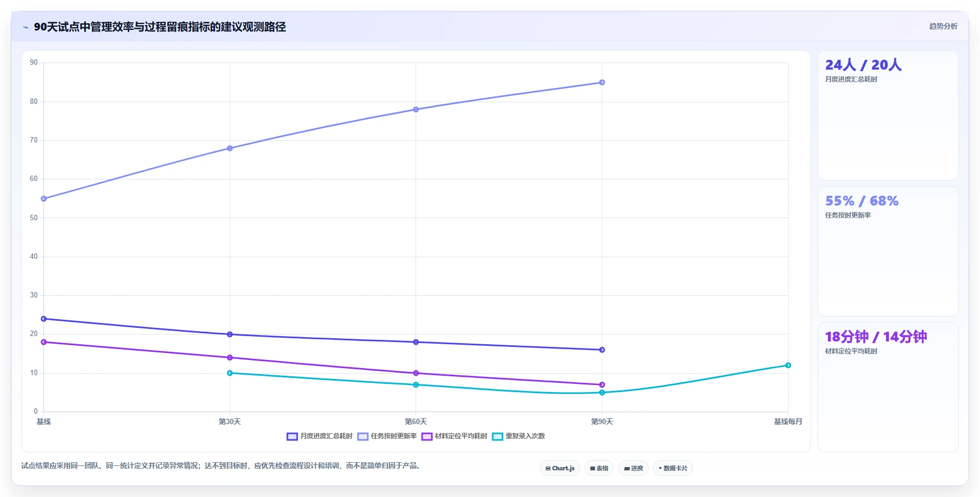980x497 pixels.
Task: Click the dark-blue line point at 第30天 (20)
Action: point(230,334)
